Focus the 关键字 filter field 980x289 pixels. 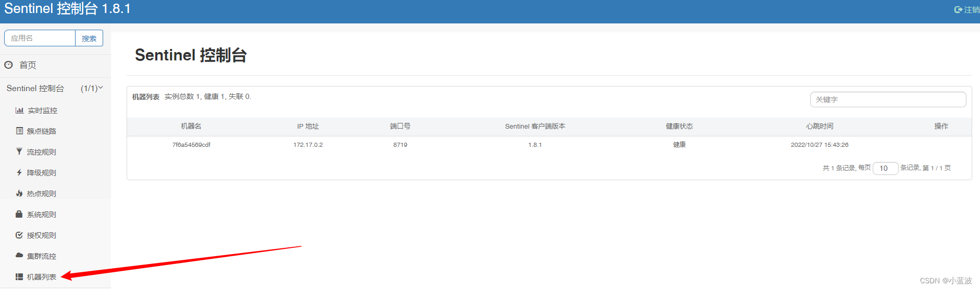pos(888,99)
